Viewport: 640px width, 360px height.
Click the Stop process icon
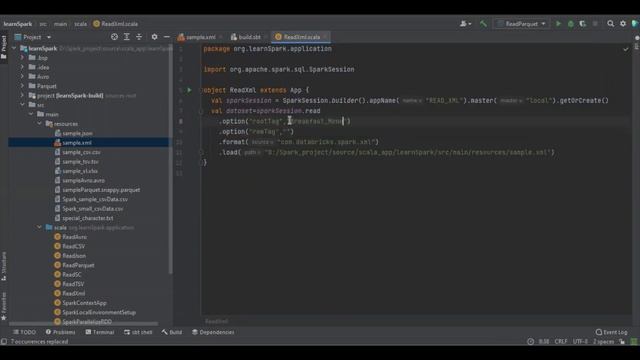click(595, 24)
